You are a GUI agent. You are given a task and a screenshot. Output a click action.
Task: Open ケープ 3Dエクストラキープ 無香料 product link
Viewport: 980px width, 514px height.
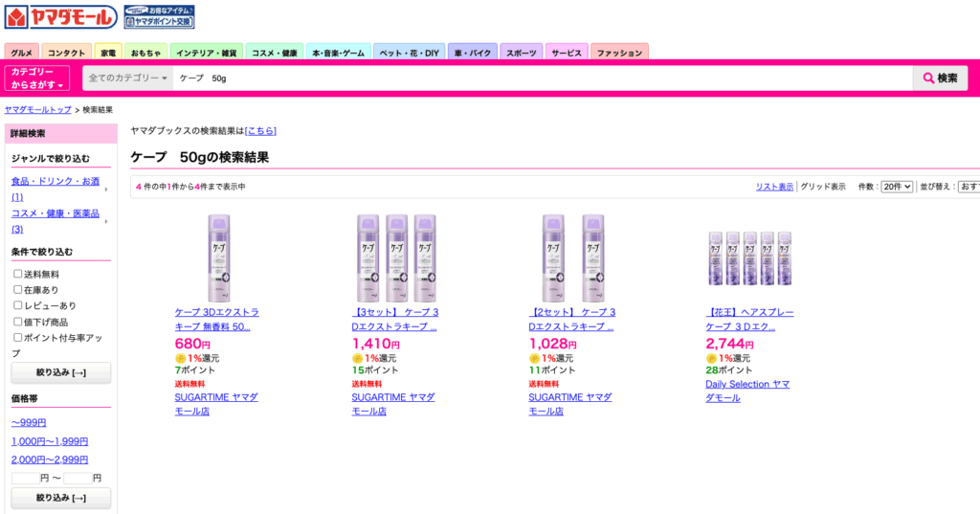(x=217, y=319)
